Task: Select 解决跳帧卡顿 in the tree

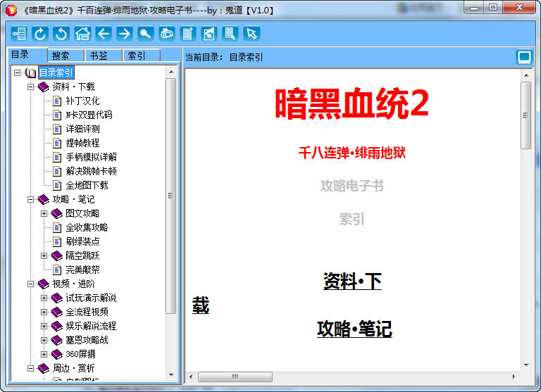Action: click(x=91, y=171)
